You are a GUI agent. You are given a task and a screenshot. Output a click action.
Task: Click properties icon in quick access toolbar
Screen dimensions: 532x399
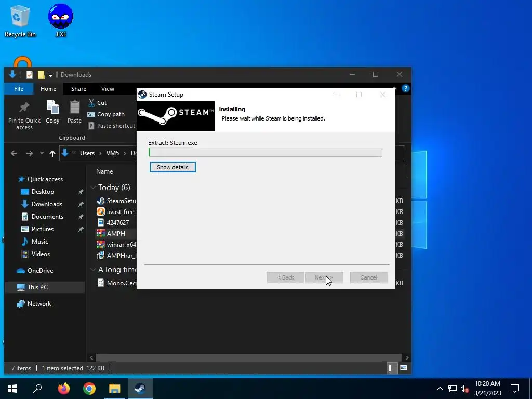30,75
